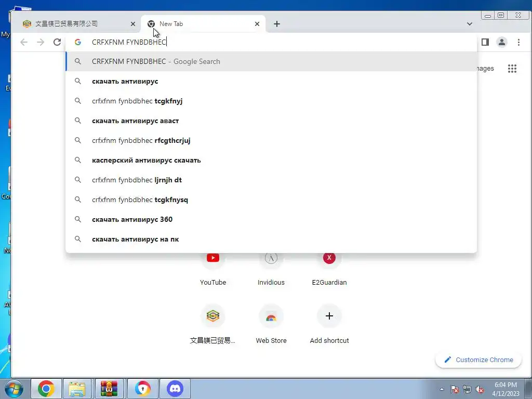The image size is (532, 399).
Task: Select suggestion crfxfnm fynbdbhec tcgkfnyj
Action: 271,101
